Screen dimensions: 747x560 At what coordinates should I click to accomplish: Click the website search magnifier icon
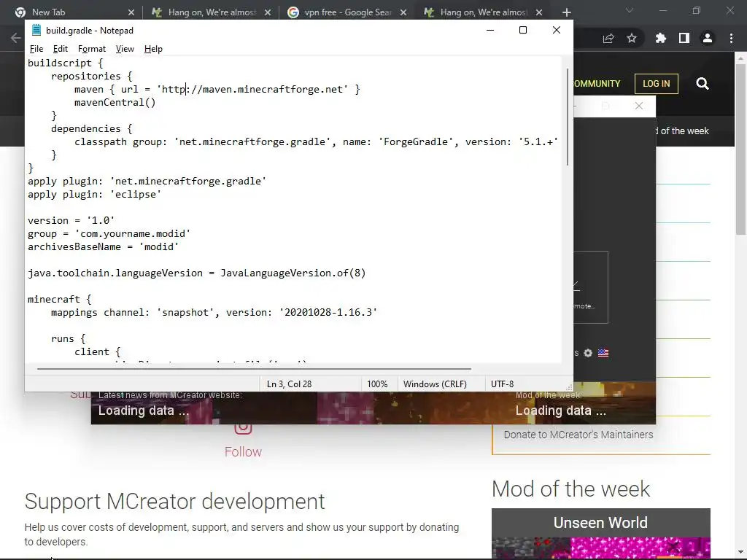coord(703,84)
